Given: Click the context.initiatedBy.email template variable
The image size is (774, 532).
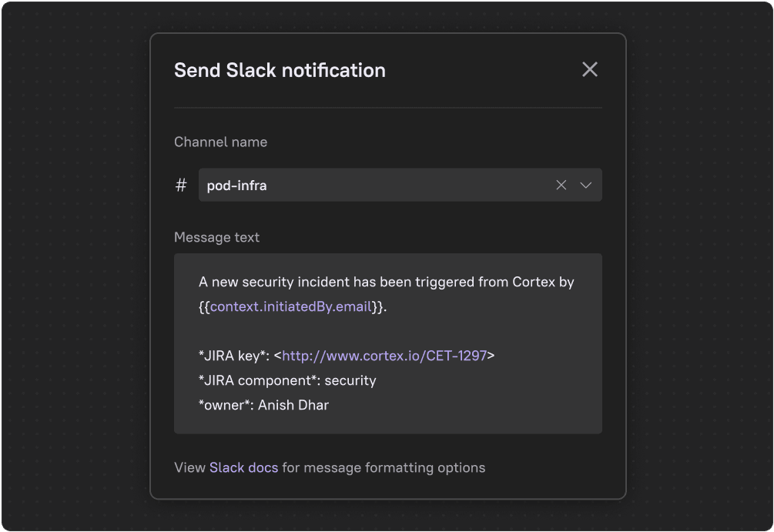Looking at the screenshot, I should click(291, 306).
